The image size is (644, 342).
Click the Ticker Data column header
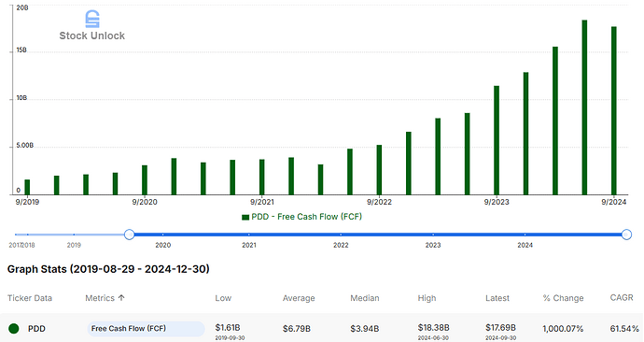tap(30, 298)
